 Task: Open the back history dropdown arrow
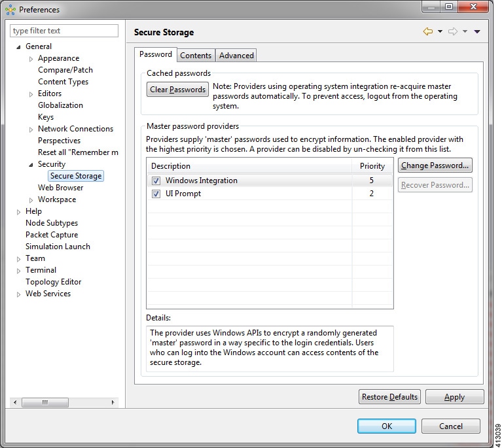[x=440, y=31]
